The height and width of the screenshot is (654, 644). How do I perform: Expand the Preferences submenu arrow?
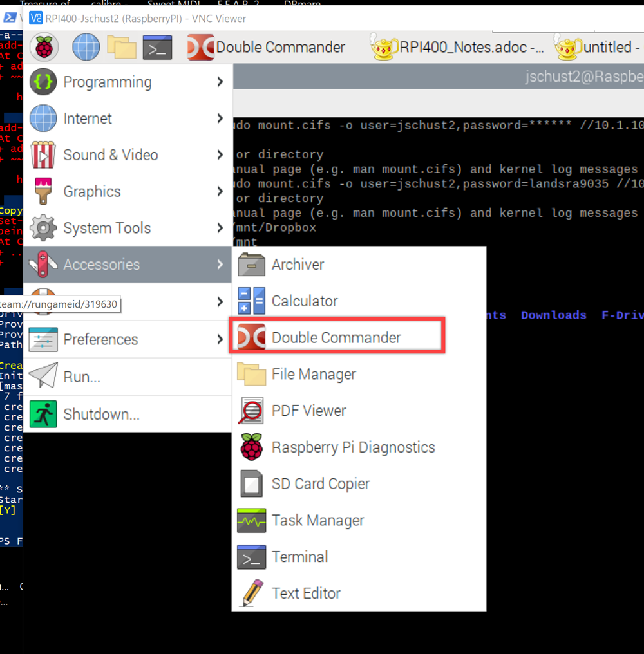click(x=220, y=339)
